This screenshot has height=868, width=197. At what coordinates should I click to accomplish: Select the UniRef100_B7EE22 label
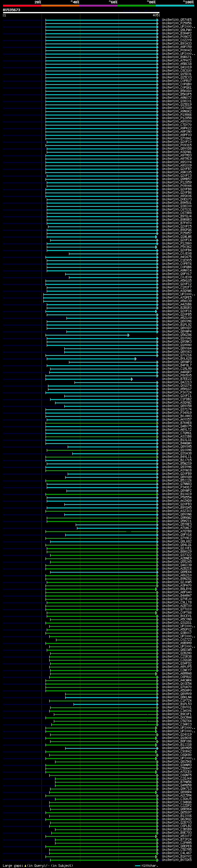[x=177, y=379]
